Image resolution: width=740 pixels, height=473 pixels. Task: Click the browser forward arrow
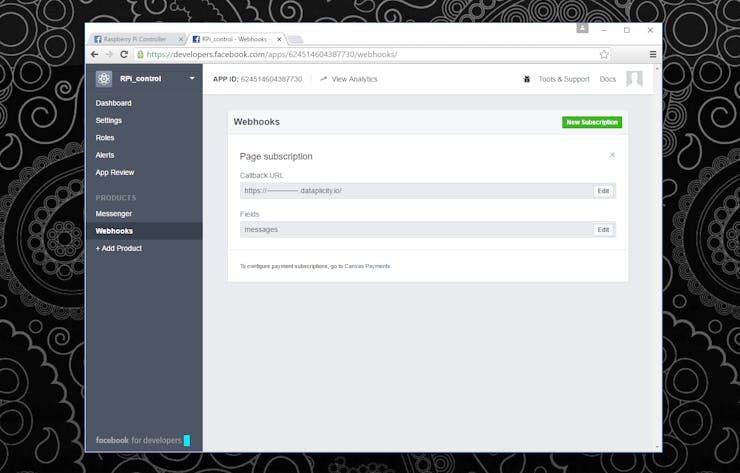tap(109, 54)
